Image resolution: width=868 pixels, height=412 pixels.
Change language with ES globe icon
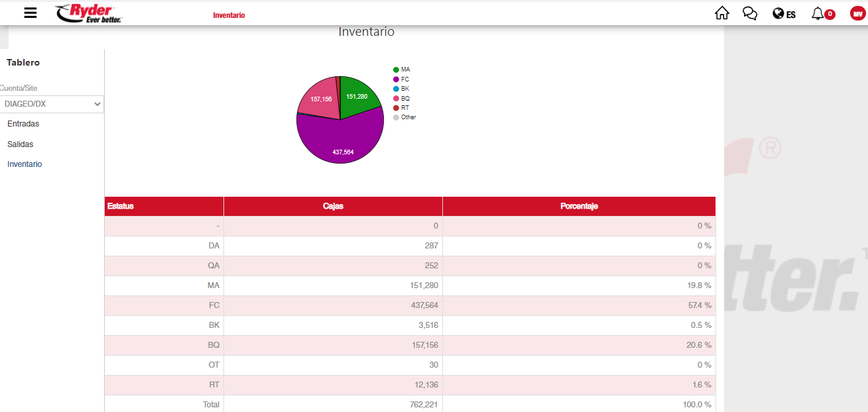pyautogui.click(x=784, y=14)
